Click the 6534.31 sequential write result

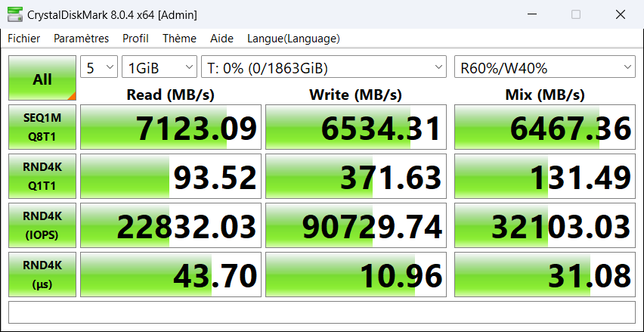click(356, 128)
